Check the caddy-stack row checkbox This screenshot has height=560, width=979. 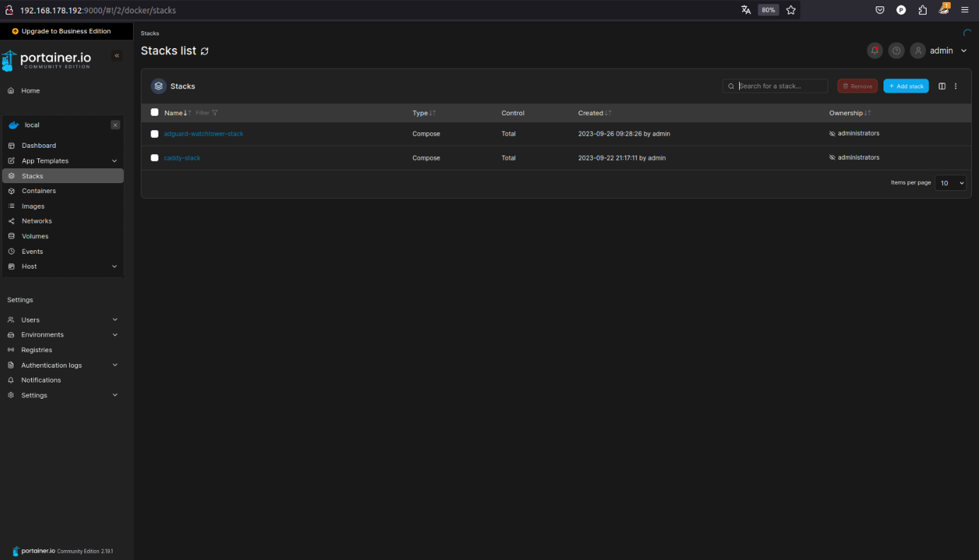point(155,158)
